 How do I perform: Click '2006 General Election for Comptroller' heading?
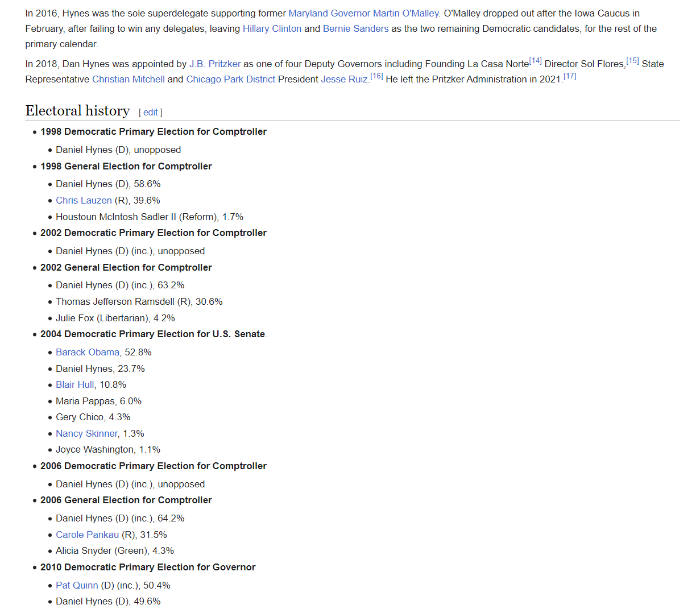pos(126,500)
